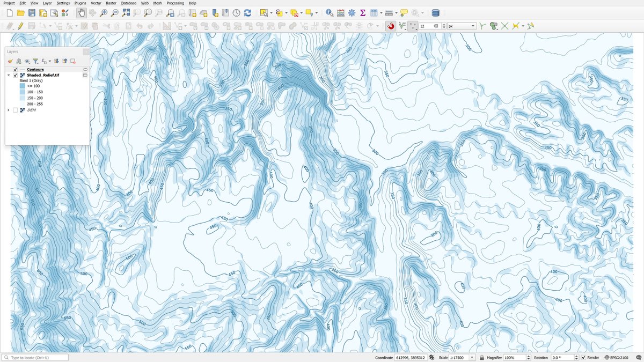Toggle snapping with the magnet icon
This screenshot has width=644, height=362.
click(x=391, y=26)
